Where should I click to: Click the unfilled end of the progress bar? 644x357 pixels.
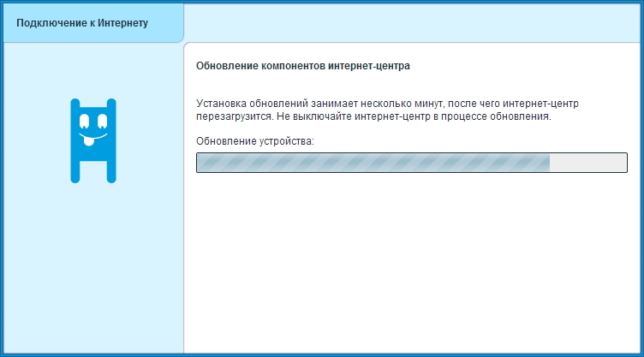(591, 163)
